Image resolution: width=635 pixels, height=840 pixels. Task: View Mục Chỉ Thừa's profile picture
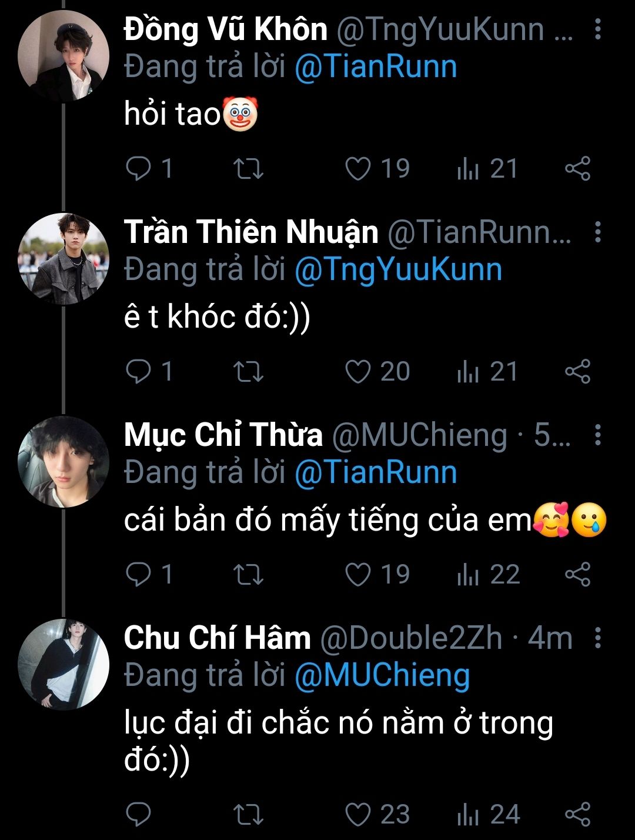coord(63,462)
